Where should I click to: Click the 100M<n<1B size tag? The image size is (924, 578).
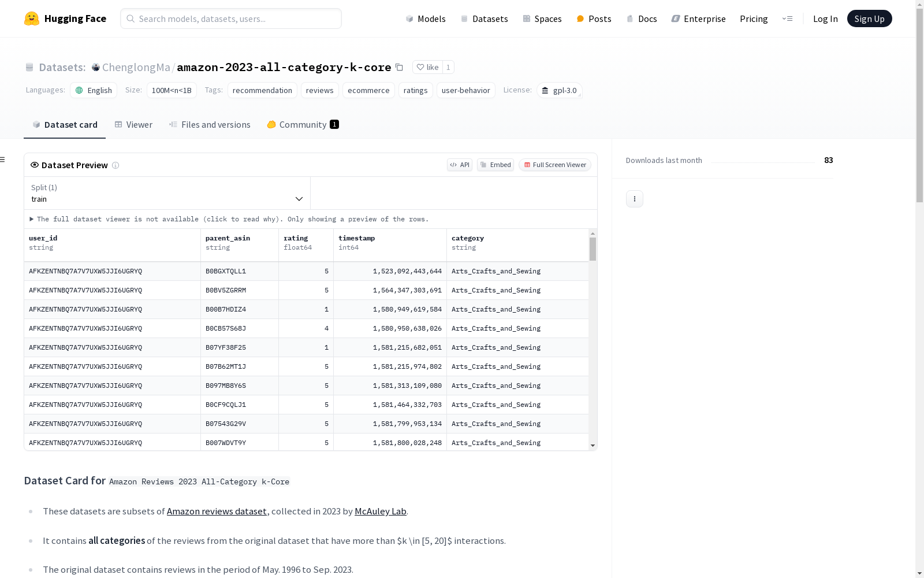click(172, 90)
